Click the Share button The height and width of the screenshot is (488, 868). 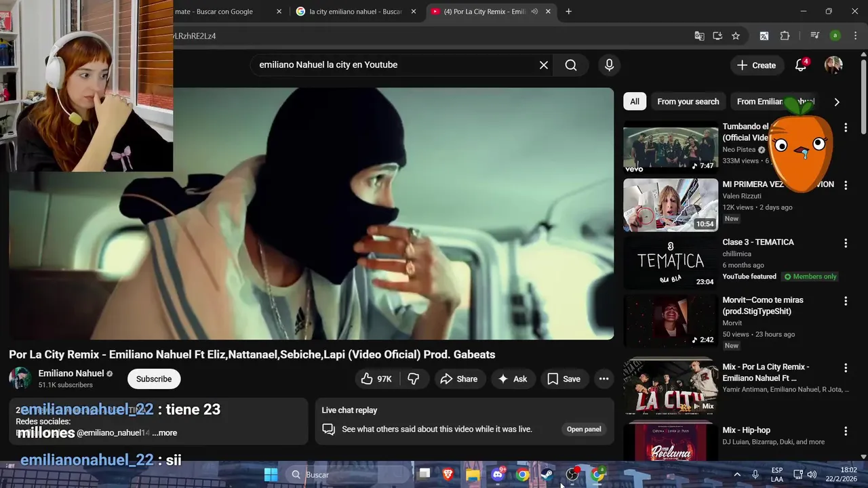click(x=459, y=379)
